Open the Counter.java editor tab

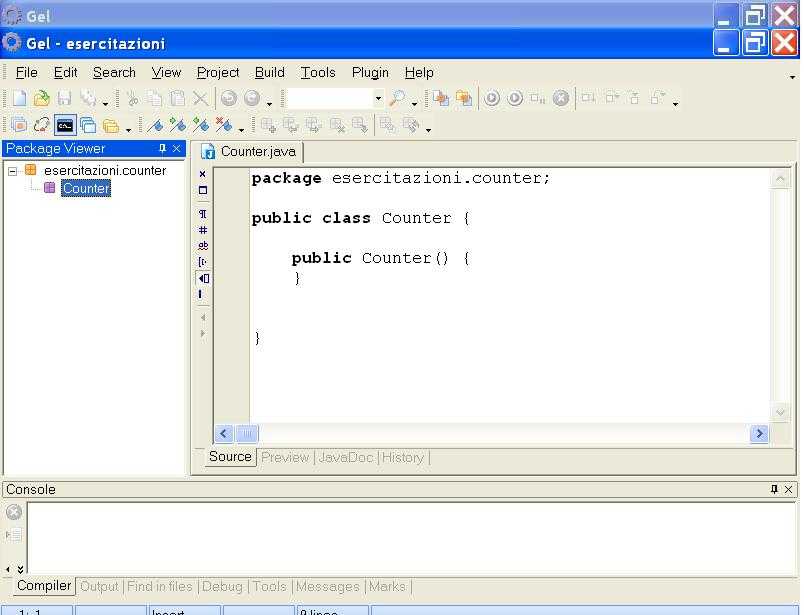(x=250, y=152)
